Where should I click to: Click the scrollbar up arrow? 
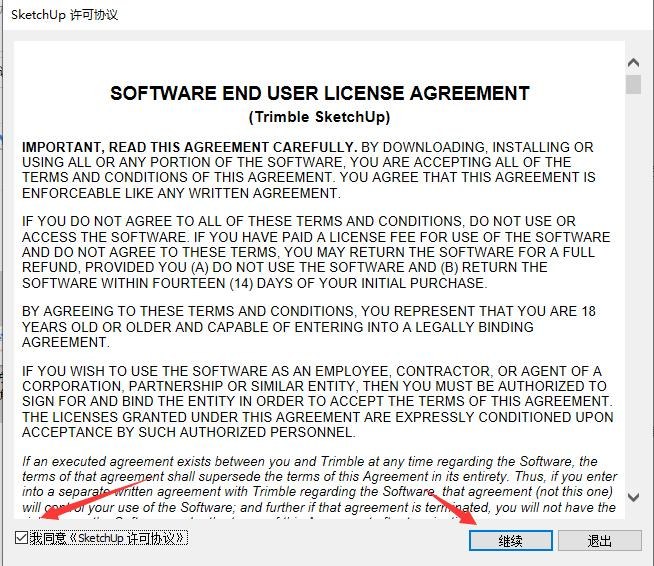click(x=633, y=63)
